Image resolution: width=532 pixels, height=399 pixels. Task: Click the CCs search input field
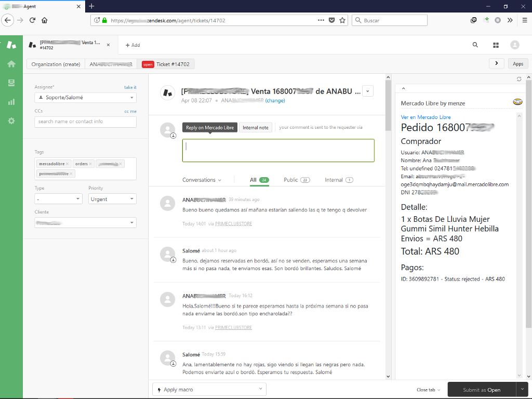[85, 122]
